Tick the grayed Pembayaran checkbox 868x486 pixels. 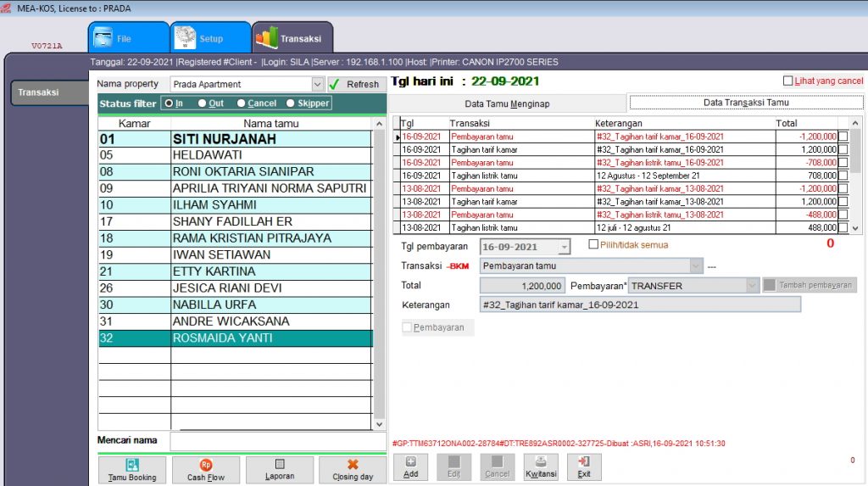407,327
